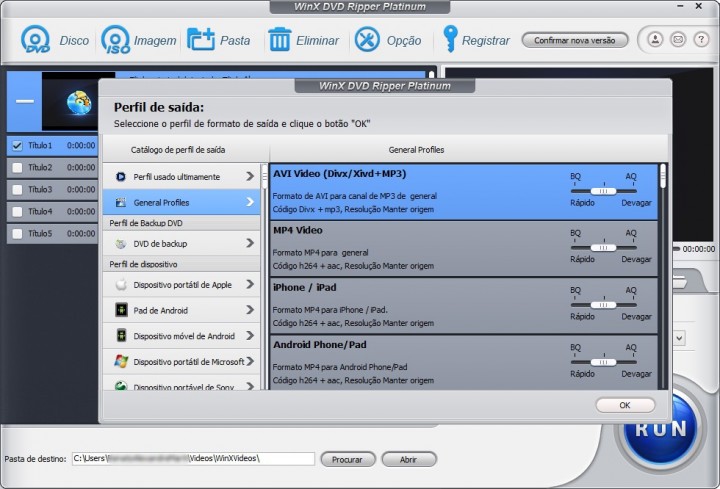Click the user account round icon
This screenshot has width=720, height=489.
[x=655, y=40]
